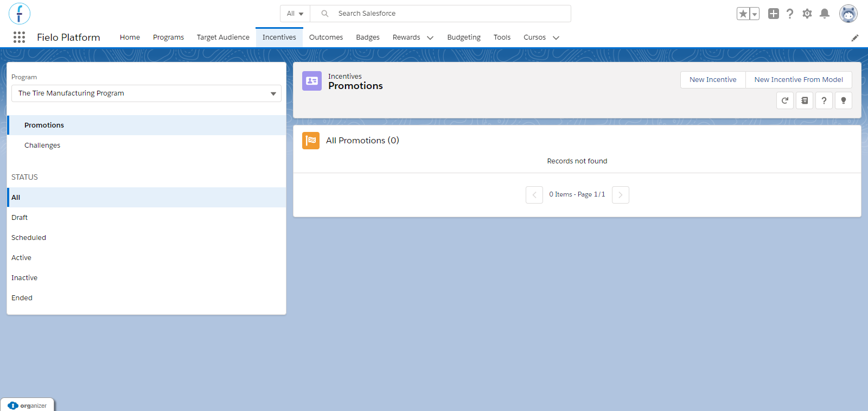Click the orange All Promotions flag icon
The height and width of the screenshot is (411, 868).
[311, 141]
